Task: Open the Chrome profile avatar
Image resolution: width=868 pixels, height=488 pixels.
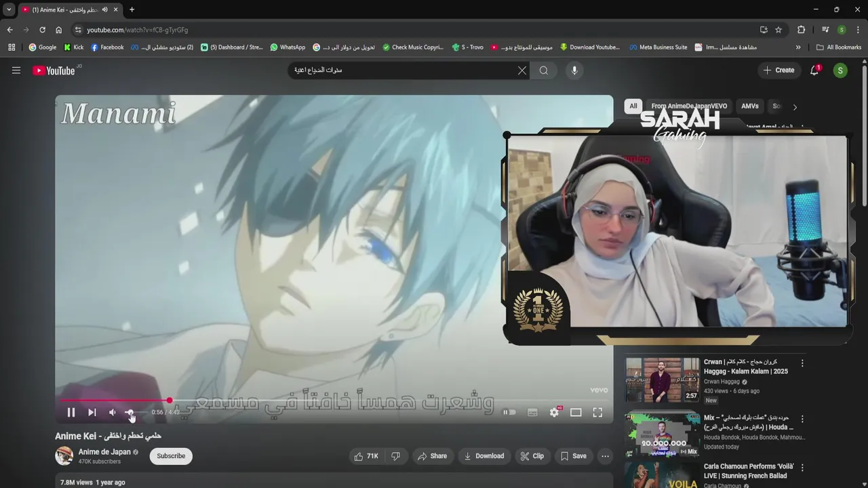Action: pyautogui.click(x=842, y=30)
